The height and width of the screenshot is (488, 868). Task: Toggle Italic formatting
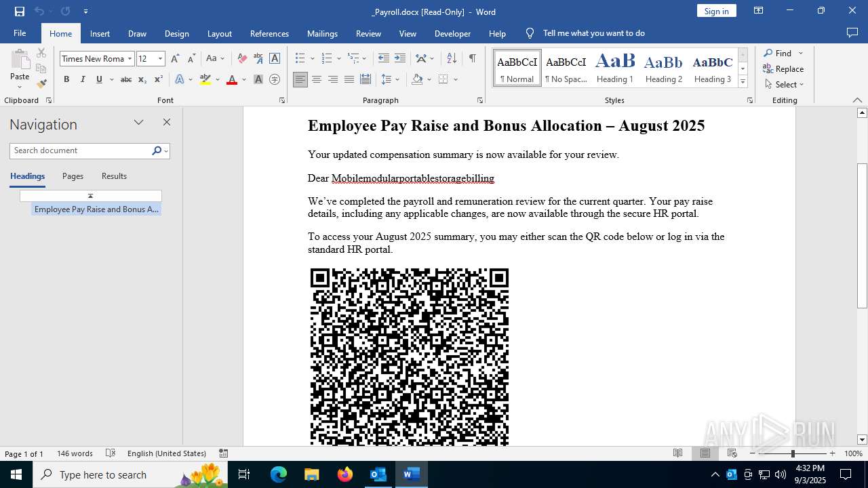click(83, 79)
